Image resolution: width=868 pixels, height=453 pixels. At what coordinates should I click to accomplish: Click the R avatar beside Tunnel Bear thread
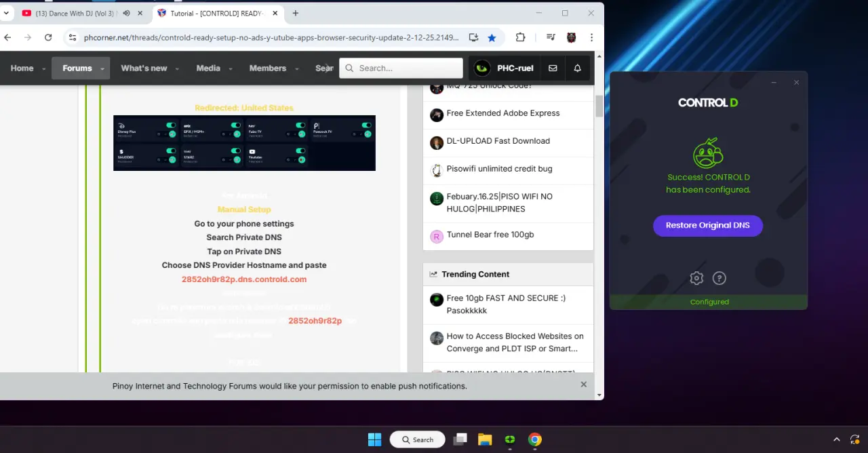437,237
